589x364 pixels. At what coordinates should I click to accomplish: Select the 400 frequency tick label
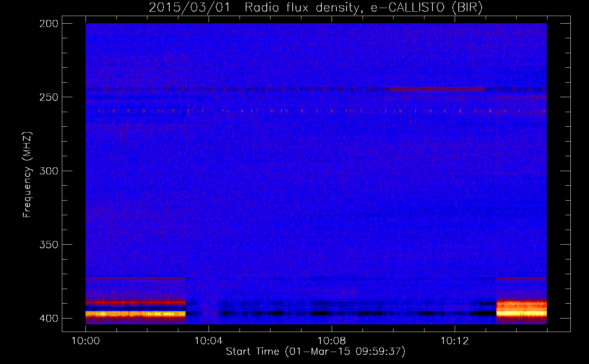49,318
